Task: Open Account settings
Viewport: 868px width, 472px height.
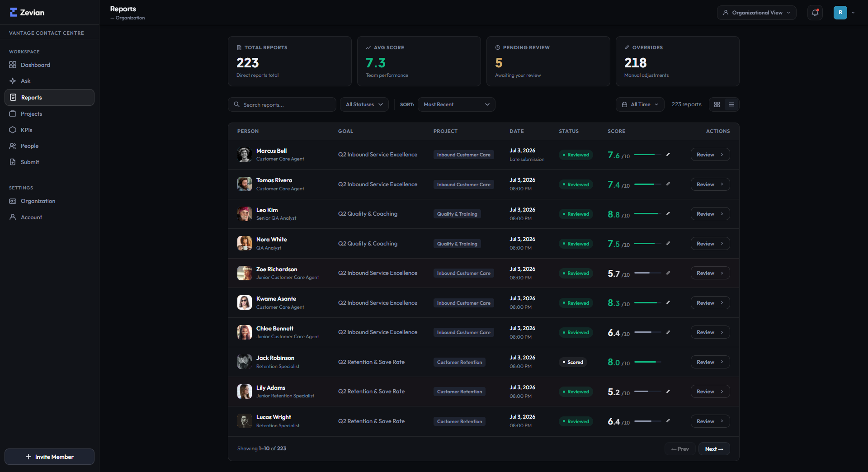Action: pos(49,217)
